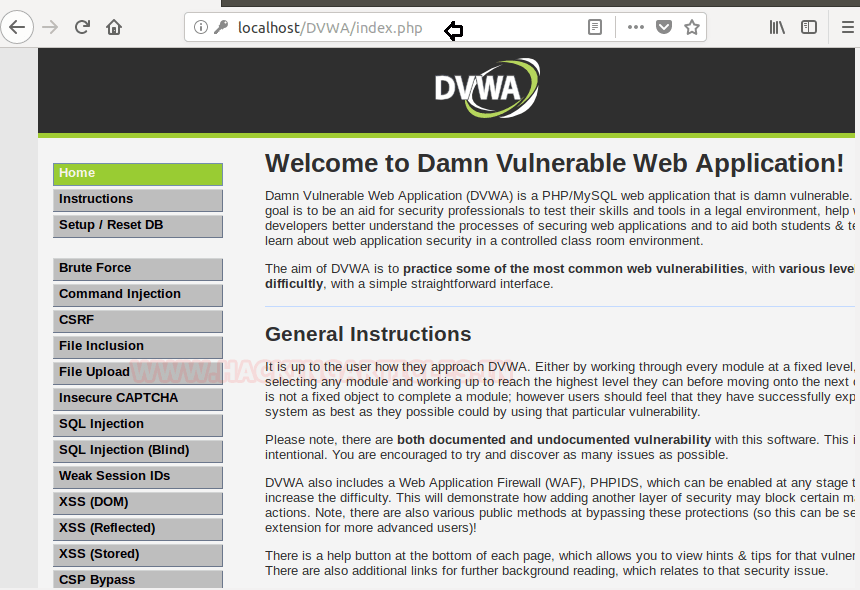
Task: Open the Firefox hamburger menu
Action: point(848,27)
